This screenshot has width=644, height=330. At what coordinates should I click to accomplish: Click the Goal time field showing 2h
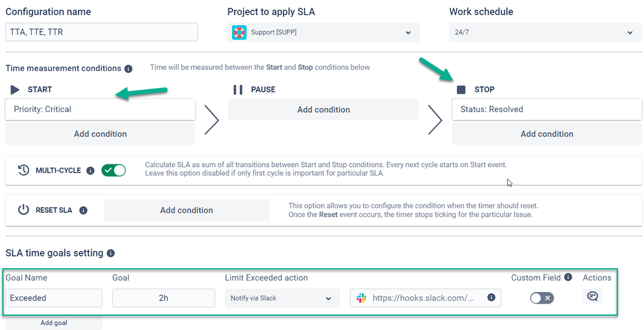coord(163,298)
